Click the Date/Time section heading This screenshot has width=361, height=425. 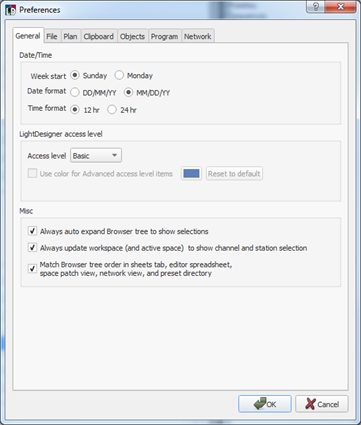pyautogui.click(x=36, y=55)
